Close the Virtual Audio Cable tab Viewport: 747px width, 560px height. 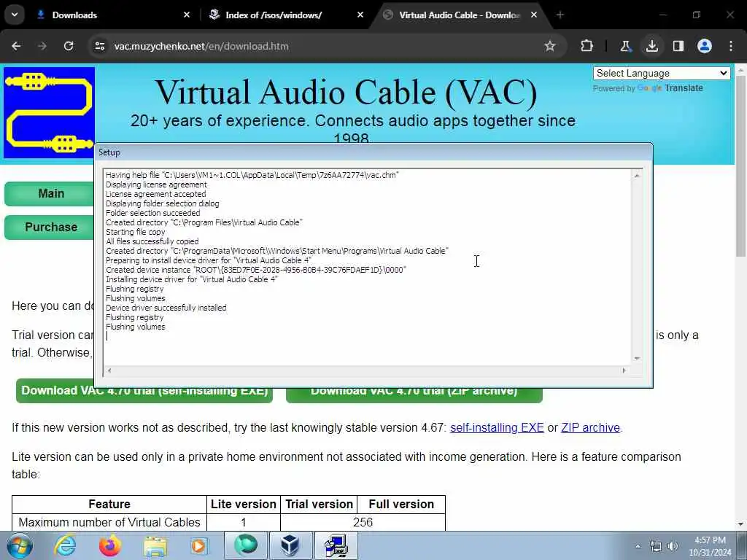[534, 15]
